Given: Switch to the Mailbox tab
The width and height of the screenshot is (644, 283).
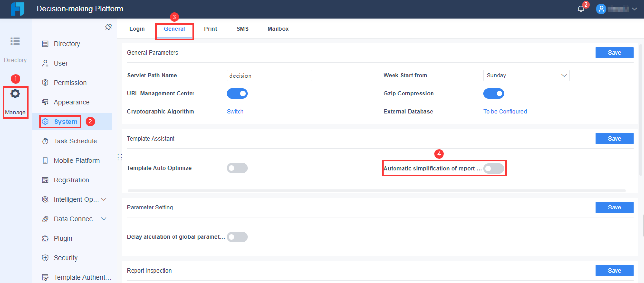Looking at the screenshot, I should click(278, 29).
